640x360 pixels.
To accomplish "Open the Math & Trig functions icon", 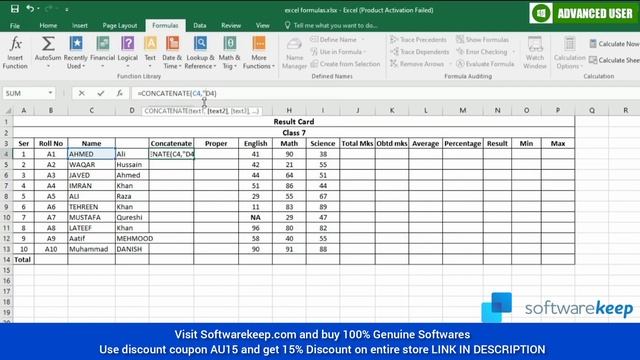I will point(229,43).
